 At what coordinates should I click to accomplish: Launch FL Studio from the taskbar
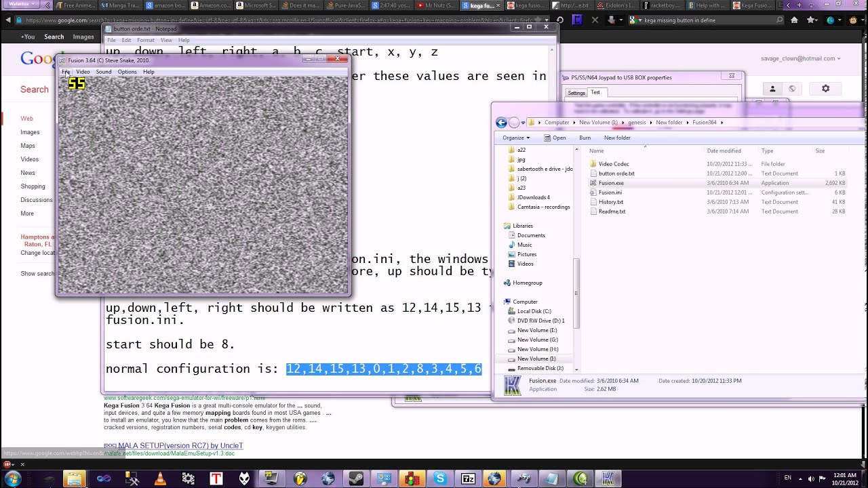point(299,478)
